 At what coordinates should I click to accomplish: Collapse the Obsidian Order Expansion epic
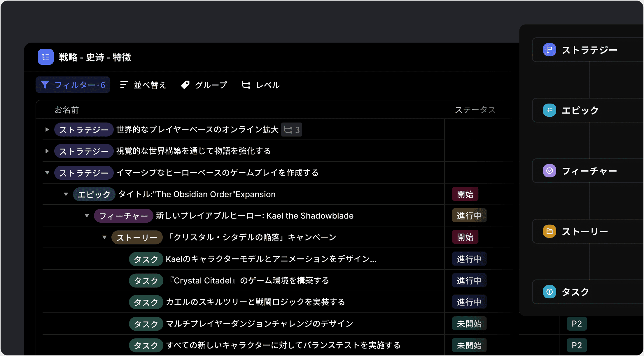(66, 194)
